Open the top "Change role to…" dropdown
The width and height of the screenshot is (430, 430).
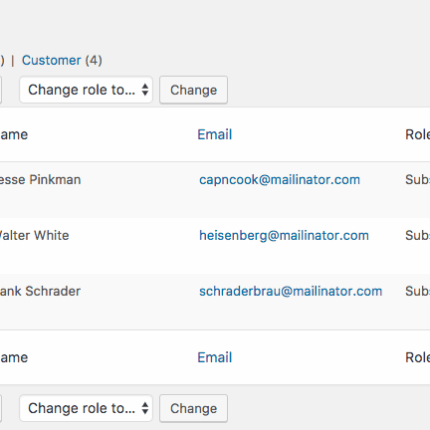coord(86,90)
